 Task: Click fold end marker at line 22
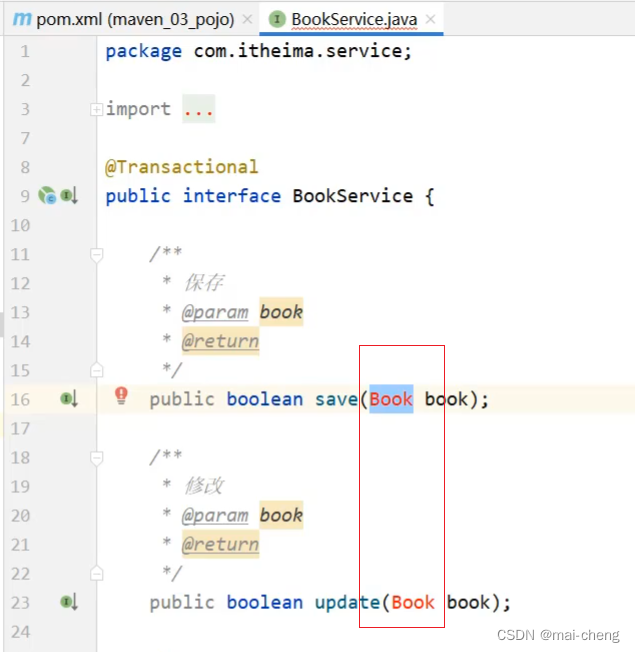tap(96, 574)
